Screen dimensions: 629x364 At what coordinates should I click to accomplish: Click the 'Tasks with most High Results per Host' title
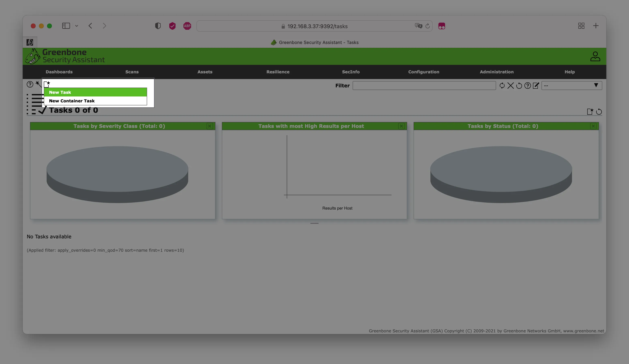click(x=311, y=126)
